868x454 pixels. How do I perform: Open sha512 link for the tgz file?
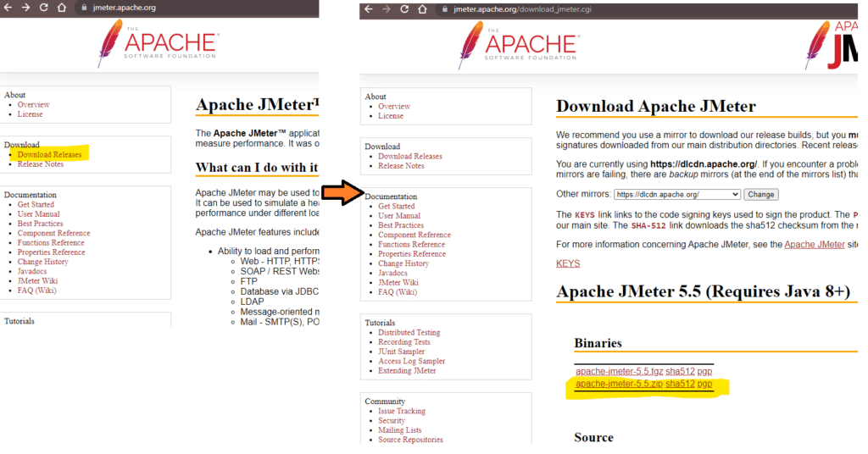pos(680,371)
